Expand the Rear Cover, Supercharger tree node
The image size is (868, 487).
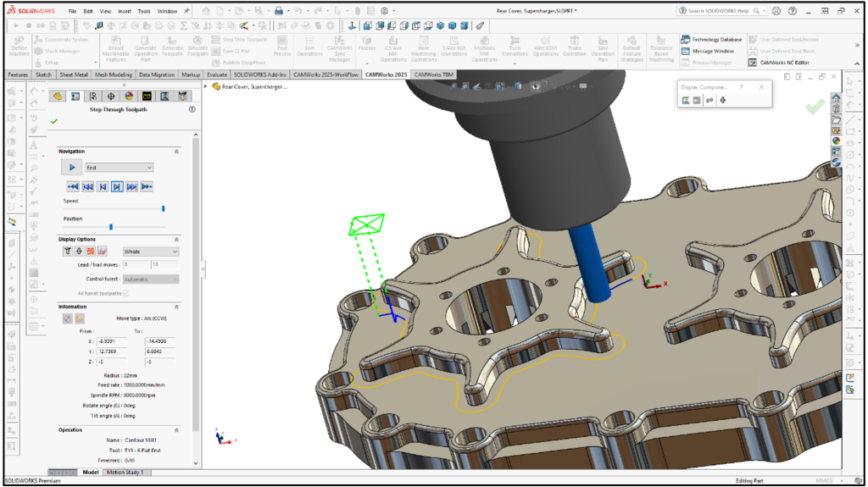coord(206,86)
